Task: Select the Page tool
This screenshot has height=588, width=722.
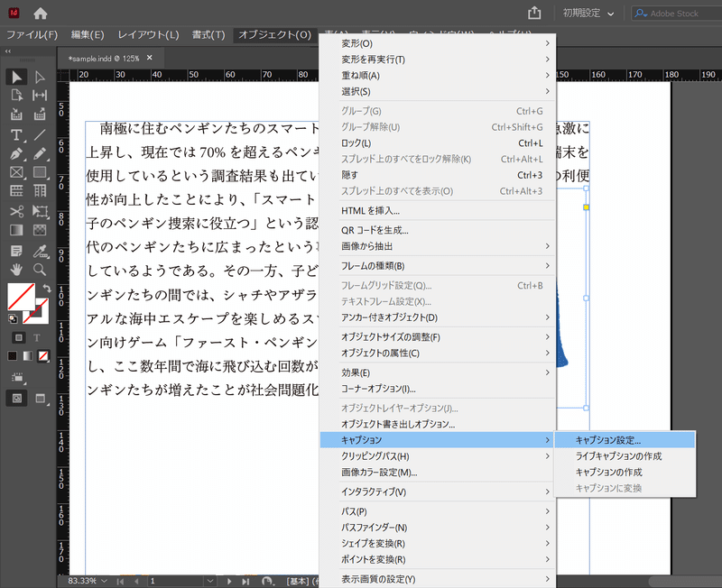Action: (16, 96)
